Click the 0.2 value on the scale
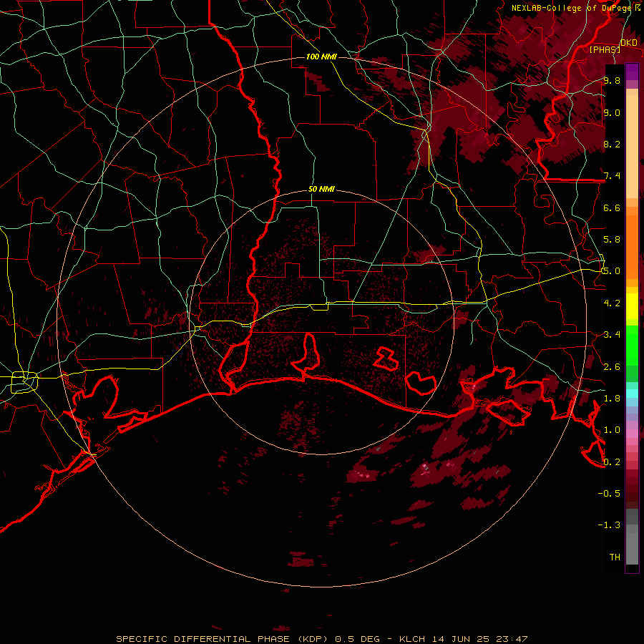The width and height of the screenshot is (644, 644). 612,462
